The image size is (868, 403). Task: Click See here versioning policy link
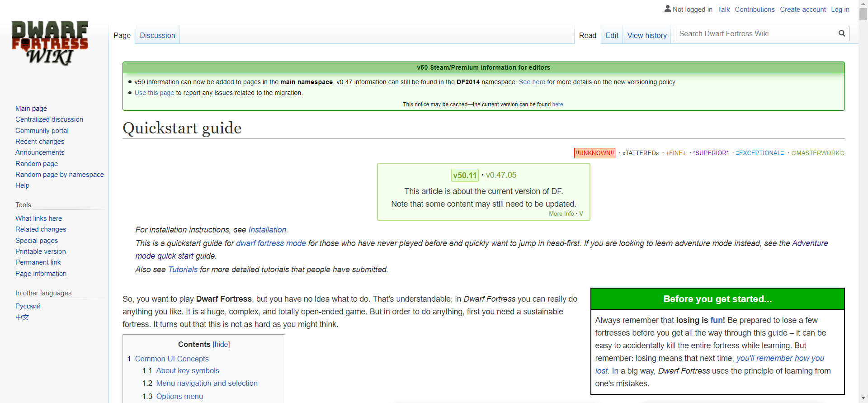532,82
